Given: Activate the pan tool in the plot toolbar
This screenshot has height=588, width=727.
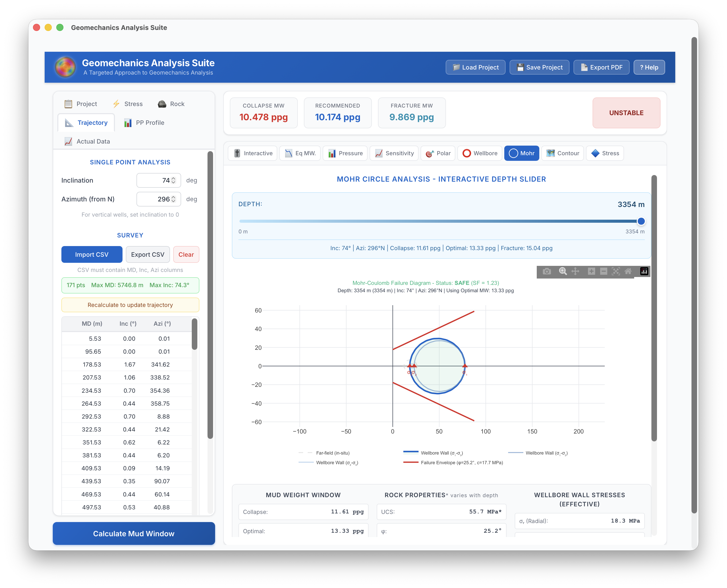Looking at the screenshot, I should point(576,271).
